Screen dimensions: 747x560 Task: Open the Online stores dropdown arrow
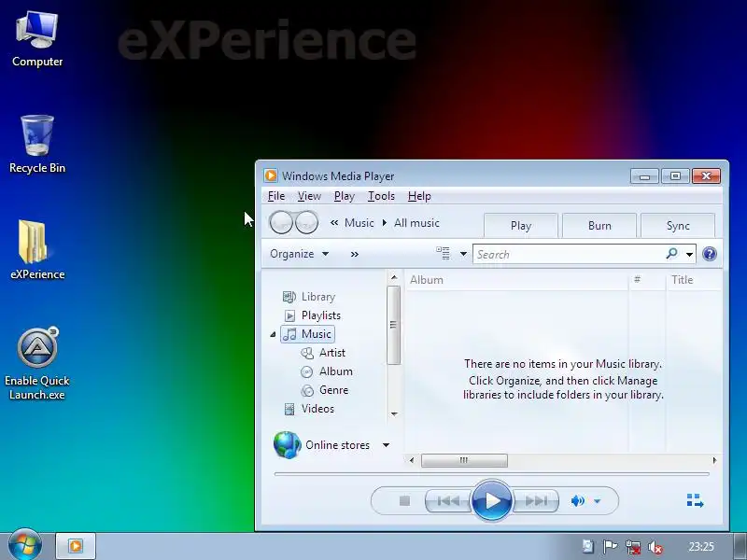386,445
